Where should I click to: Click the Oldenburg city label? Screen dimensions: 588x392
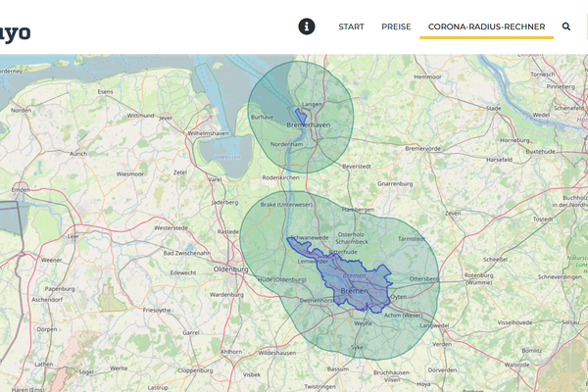click(230, 269)
